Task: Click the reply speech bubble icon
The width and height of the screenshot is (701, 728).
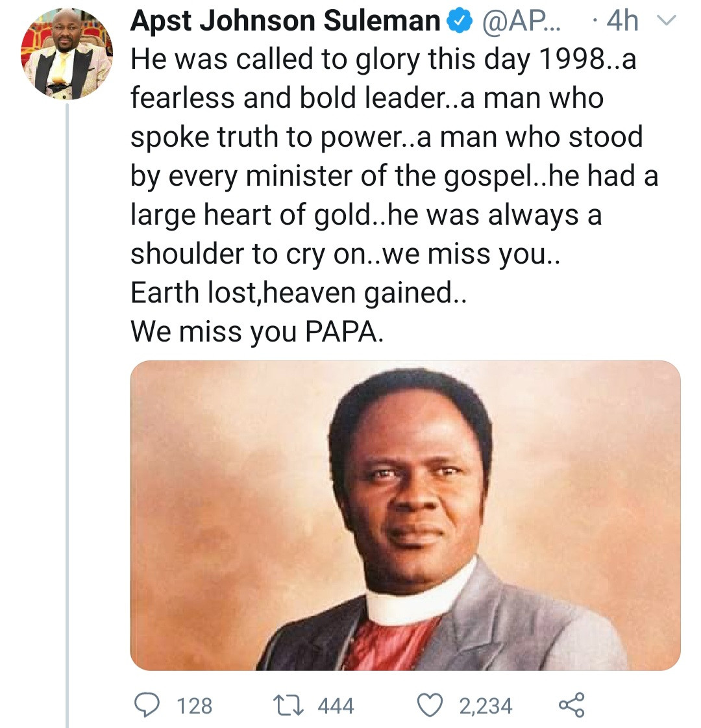Action: [x=147, y=705]
